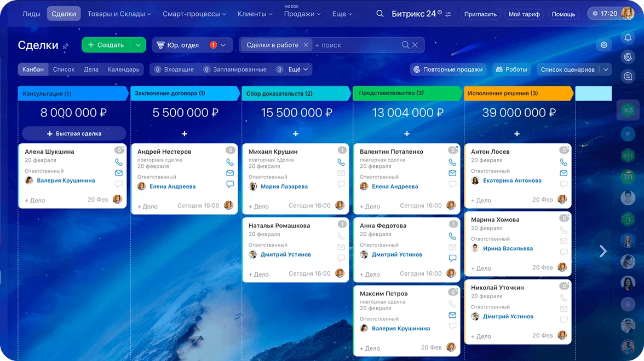This screenshot has width=644, height=361.
Task: Go to Лиды section
Action: 31,14
